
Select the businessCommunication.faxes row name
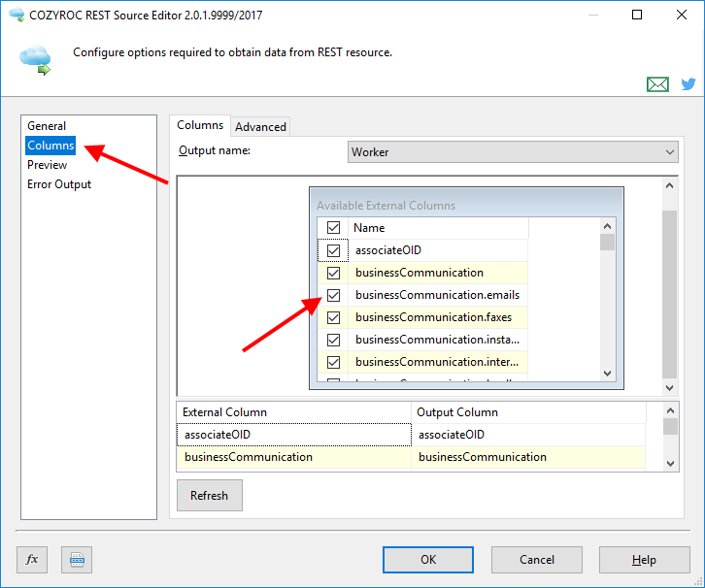pos(438,317)
